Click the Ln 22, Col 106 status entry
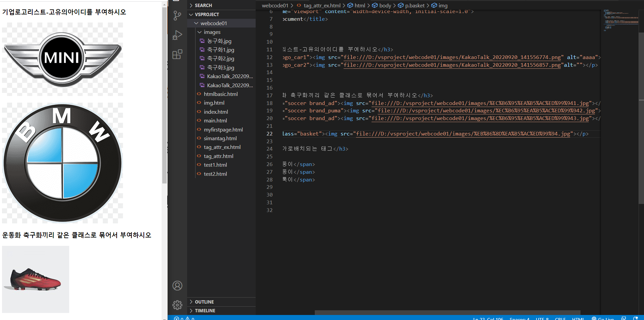 tap(488, 318)
